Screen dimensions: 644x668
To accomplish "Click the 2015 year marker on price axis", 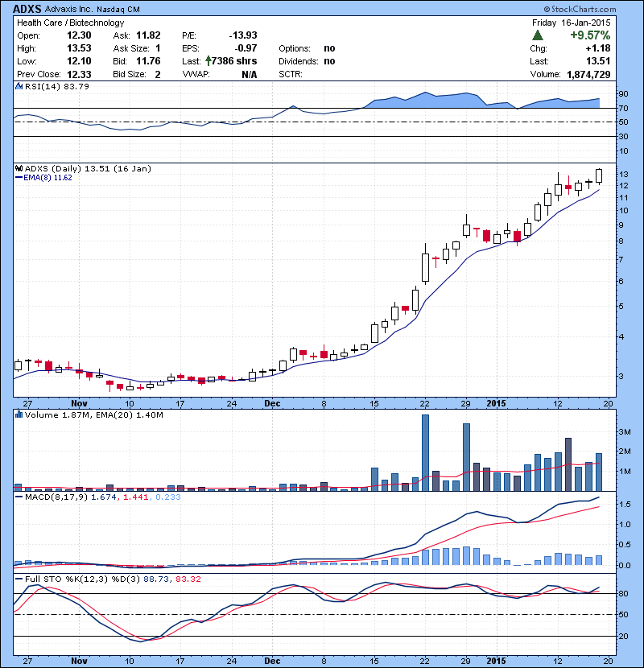I will click(497, 403).
